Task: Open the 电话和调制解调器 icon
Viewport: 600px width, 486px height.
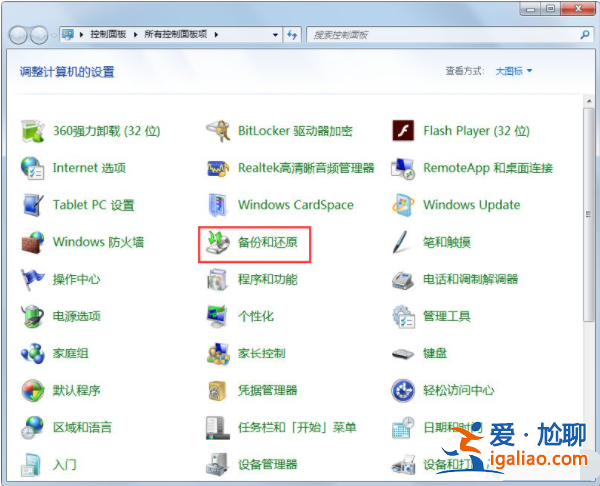Action: coord(403,280)
